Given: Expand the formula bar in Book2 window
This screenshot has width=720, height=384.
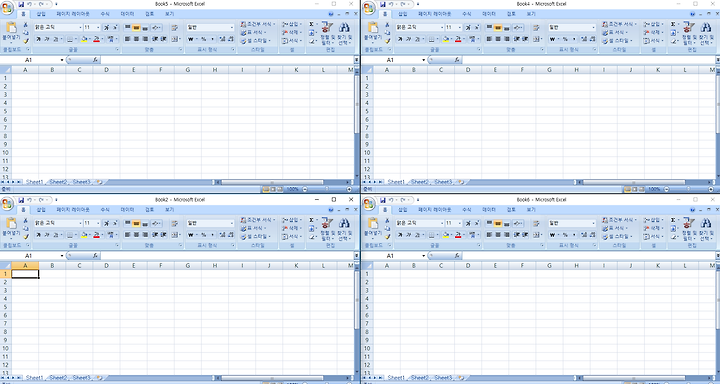Looking at the screenshot, I should coord(356,255).
